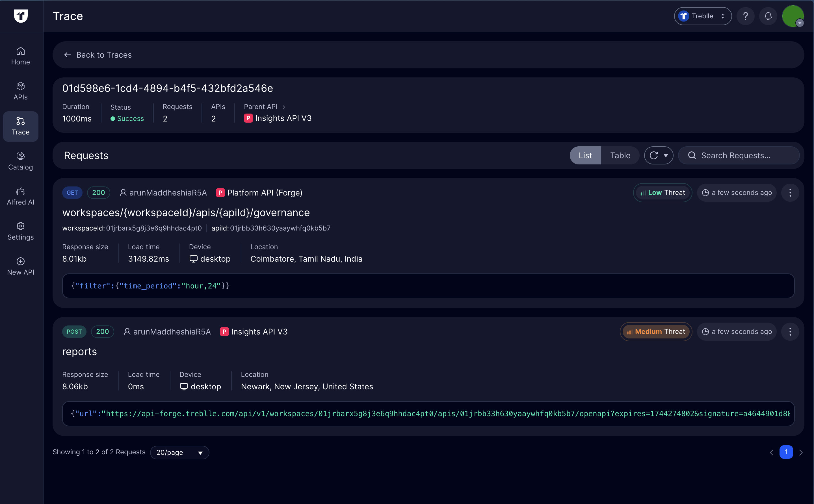Expand the auto-refresh dropdown arrow
Image resolution: width=814 pixels, height=504 pixels.
coord(666,156)
